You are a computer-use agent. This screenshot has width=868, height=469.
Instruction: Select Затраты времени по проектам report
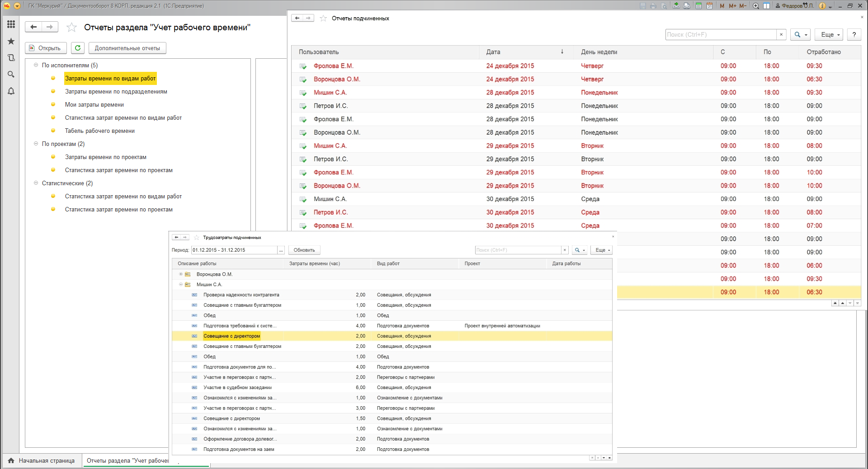point(106,157)
